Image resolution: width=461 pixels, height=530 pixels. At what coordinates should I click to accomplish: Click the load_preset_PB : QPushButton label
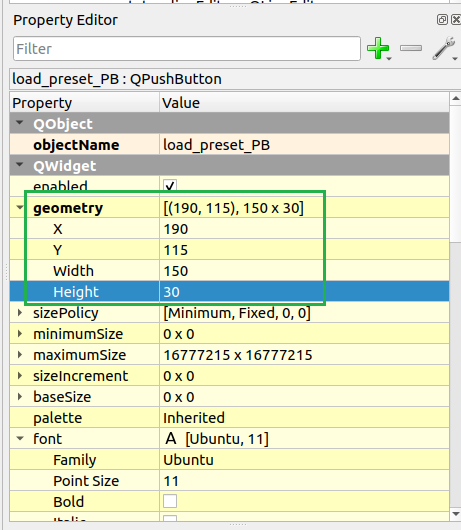pyautogui.click(x=117, y=79)
